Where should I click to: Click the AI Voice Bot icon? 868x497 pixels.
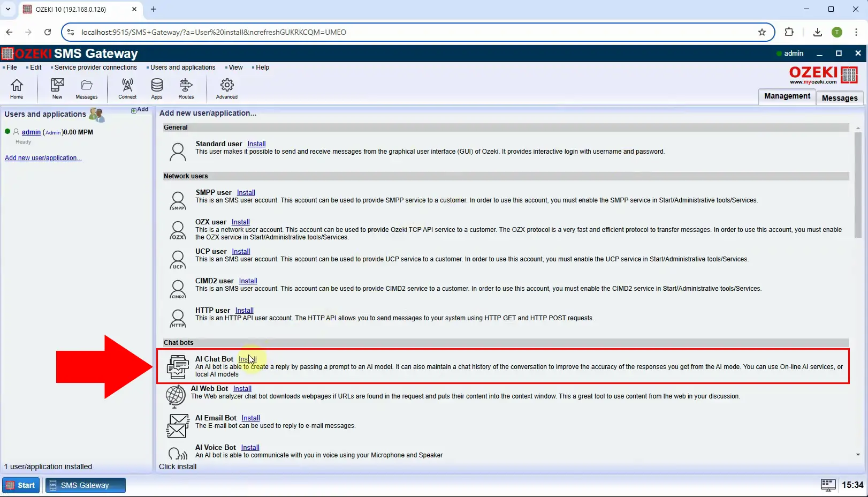[x=178, y=453]
